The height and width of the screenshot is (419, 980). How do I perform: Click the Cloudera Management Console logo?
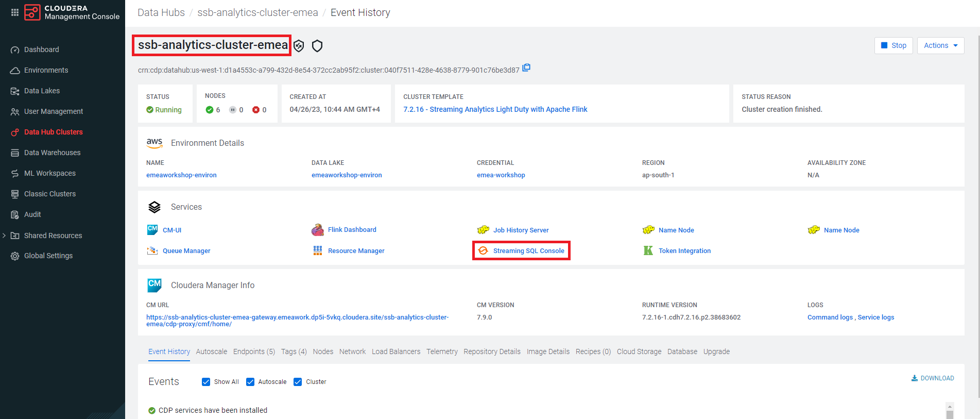[72, 12]
